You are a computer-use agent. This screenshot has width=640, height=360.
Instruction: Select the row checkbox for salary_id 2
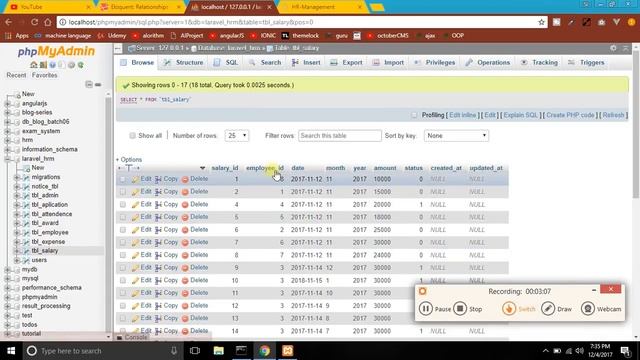(x=123, y=192)
